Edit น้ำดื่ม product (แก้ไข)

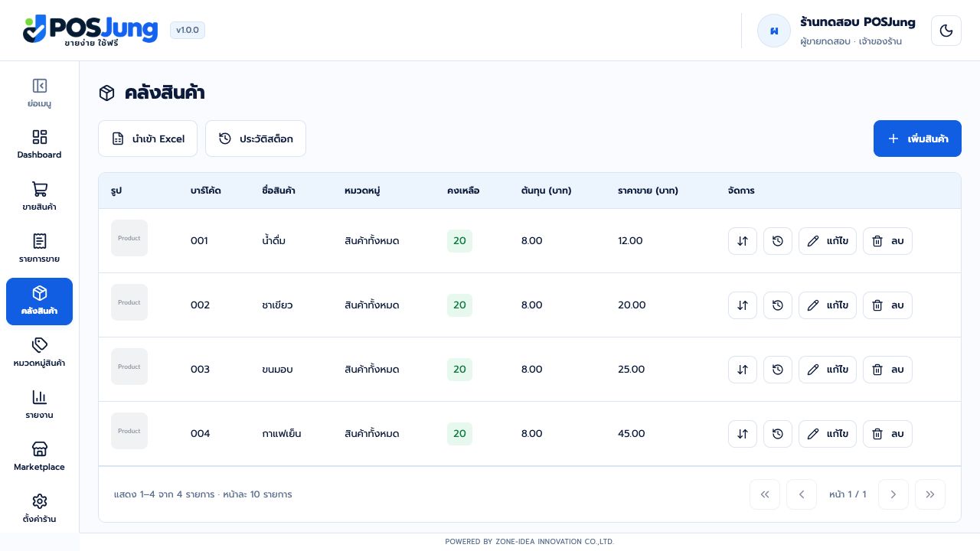pos(828,241)
